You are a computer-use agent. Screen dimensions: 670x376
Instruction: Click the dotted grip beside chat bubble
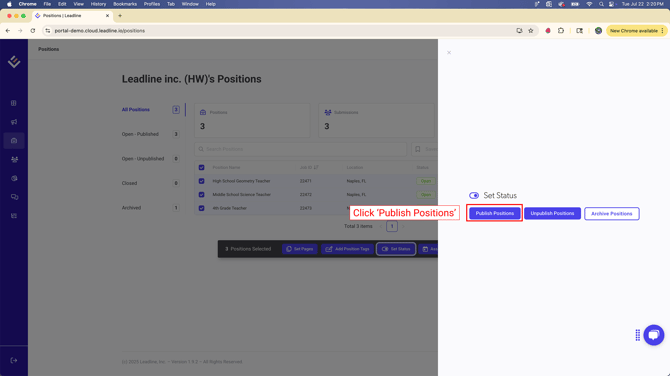tap(638, 335)
